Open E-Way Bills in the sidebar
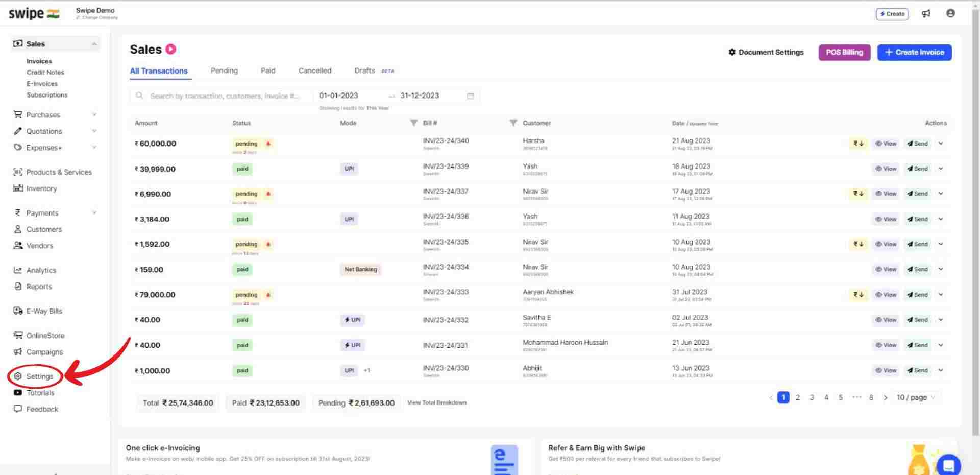 point(44,311)
